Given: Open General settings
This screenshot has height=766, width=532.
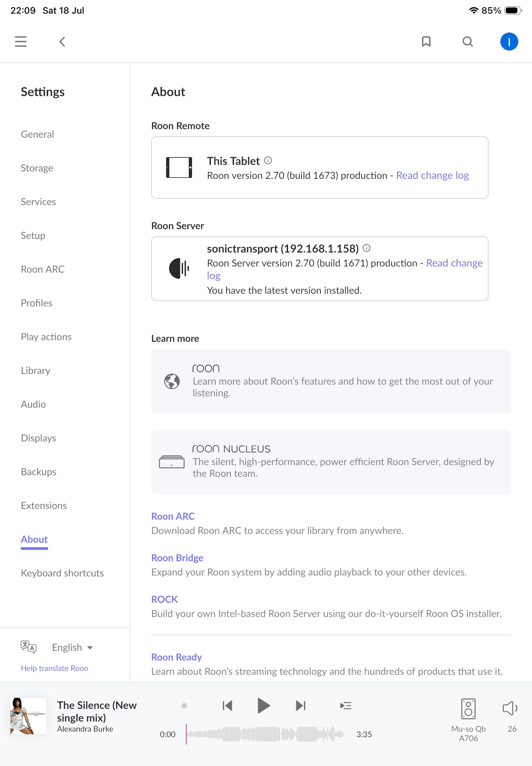Looking at the screenshot, I should point(37,134).
